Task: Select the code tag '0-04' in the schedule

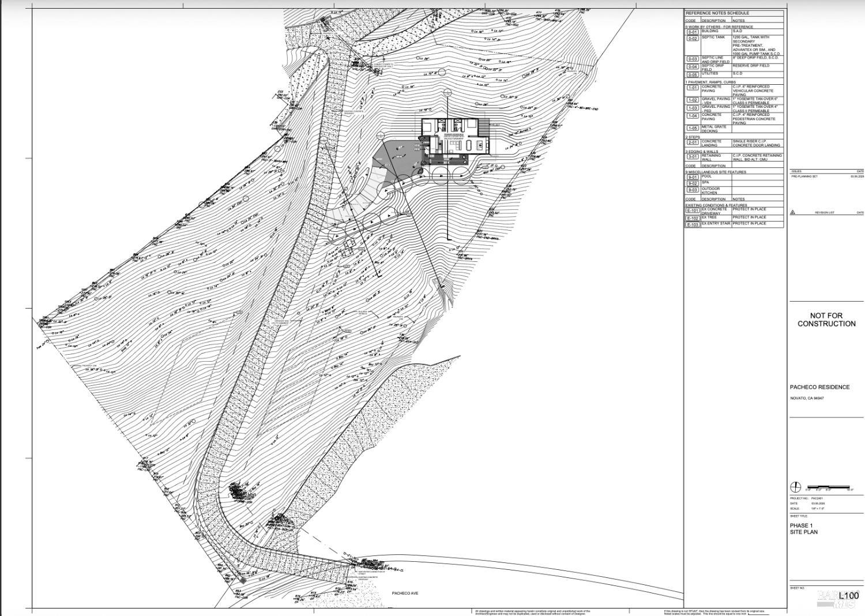Action: (x=693, y=67)
